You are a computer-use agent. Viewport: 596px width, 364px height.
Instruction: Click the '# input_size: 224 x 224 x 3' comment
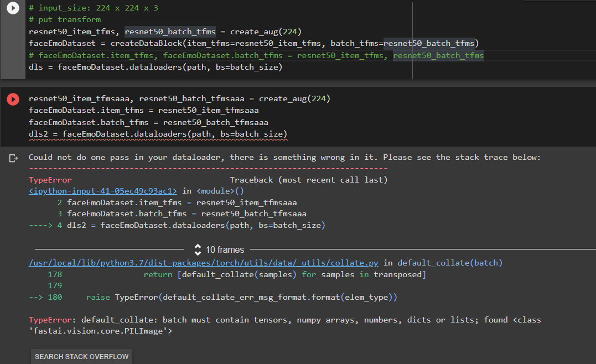coord(94,8)
